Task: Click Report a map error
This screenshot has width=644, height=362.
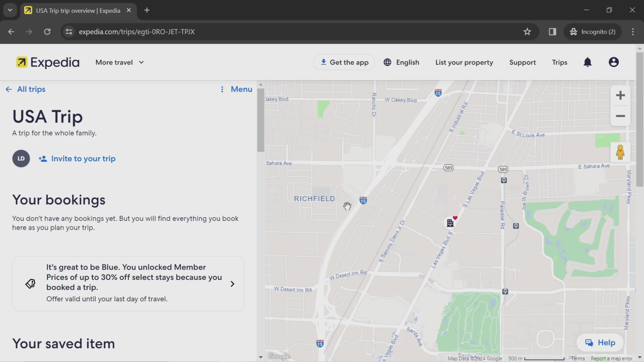Action: (611, 358)
